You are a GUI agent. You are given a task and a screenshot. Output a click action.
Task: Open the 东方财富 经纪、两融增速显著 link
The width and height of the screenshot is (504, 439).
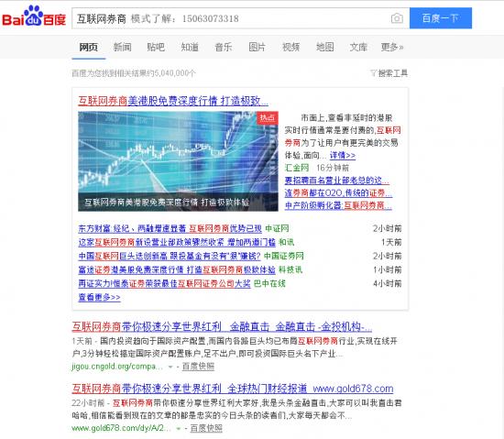click(x=170, y=228)
